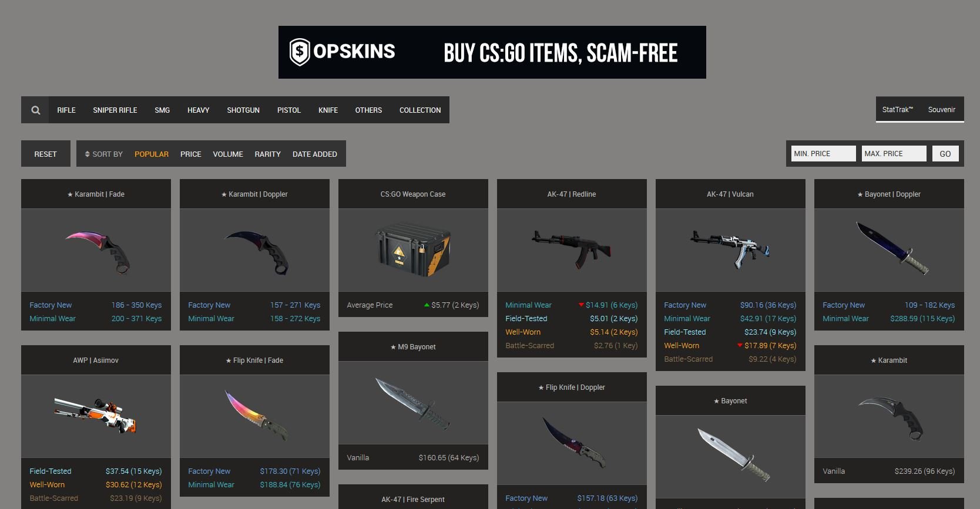This screenshot has width=980, height=509.
Task: Click the search magnifier icon
Action: [x=35, y=110]
